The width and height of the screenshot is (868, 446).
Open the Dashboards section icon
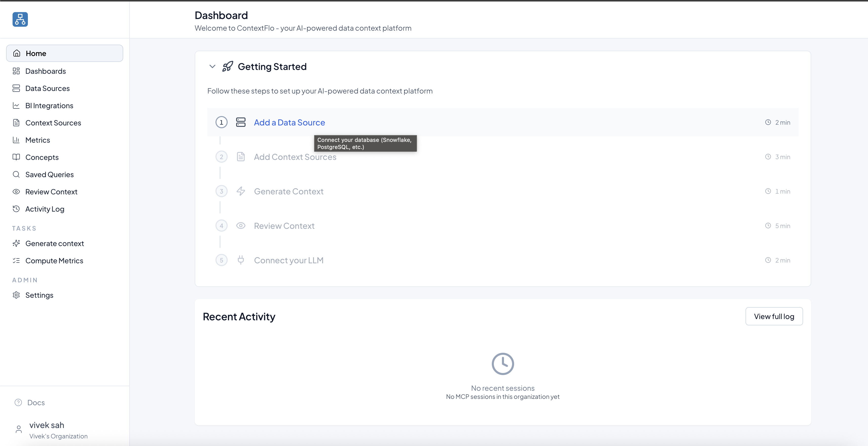pos(16,71)
